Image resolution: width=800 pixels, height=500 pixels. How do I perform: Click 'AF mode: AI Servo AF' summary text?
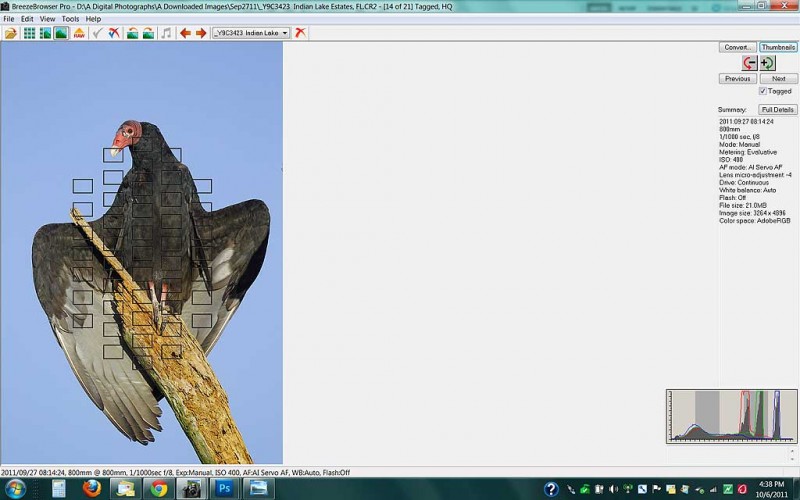pyautogui.click(x=751, y=167)
